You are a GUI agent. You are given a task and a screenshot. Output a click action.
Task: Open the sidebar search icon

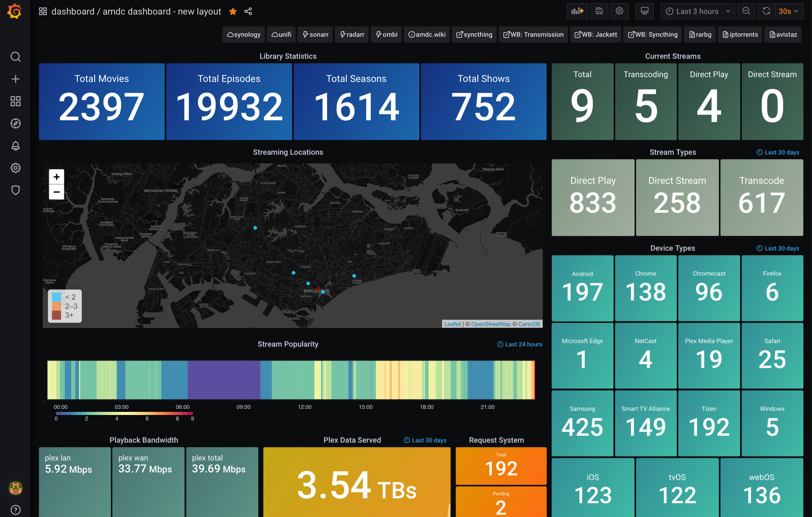pyautogui.click(x=15, y=57)
